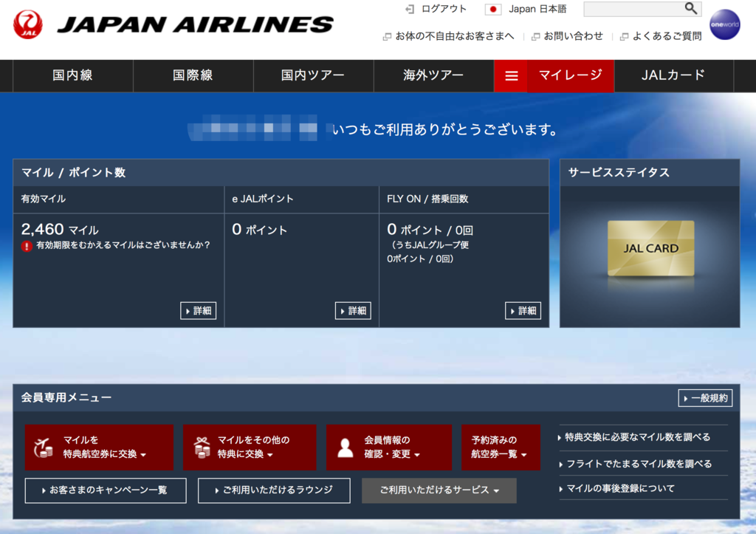Click the ログアウト link
This screenshot has height=534, width=756.
point(444,9)
